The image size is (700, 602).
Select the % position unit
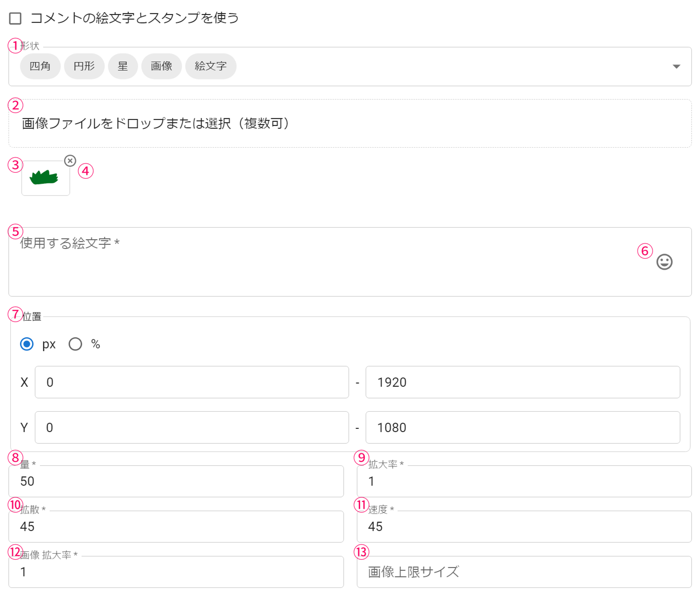tap(75, 344)
